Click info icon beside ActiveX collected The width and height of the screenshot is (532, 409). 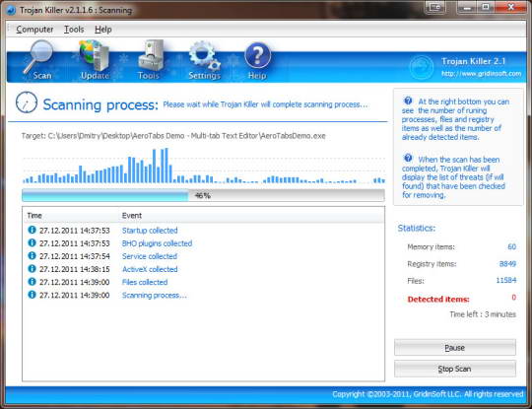[x=32, y=268]
